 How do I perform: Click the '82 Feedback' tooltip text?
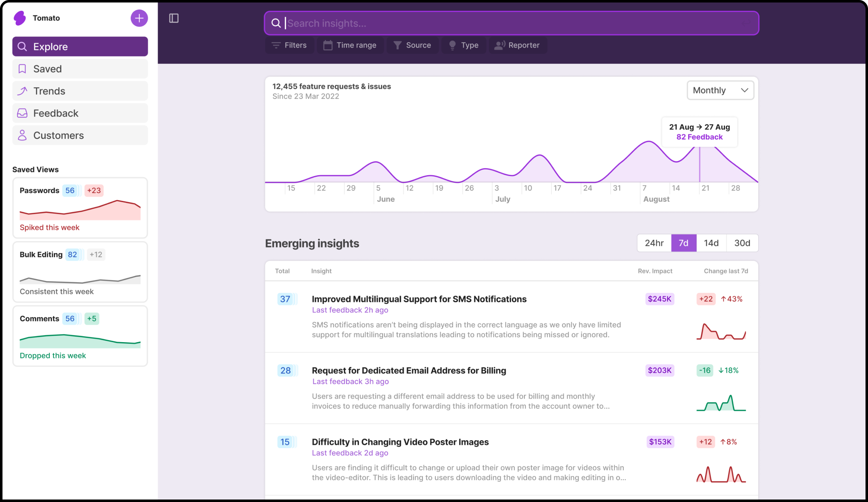pos(699,137)
